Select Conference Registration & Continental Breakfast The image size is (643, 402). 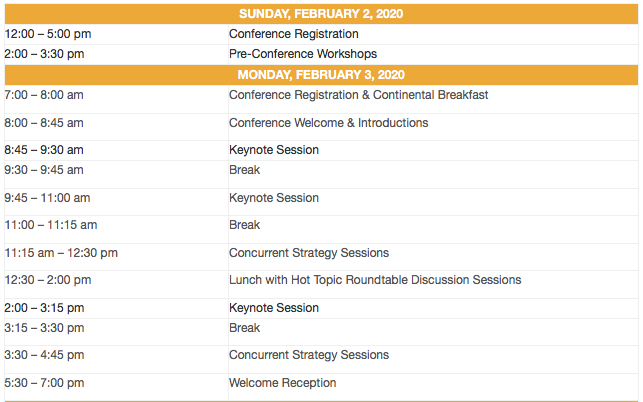(x=358, y=95)
